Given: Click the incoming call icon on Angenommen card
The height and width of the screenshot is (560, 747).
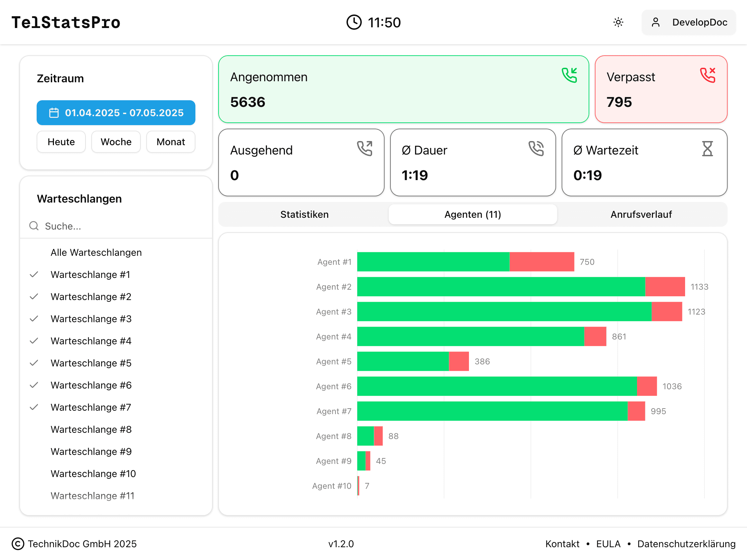Looking at the screenshot, I should (x=569, y=75).
